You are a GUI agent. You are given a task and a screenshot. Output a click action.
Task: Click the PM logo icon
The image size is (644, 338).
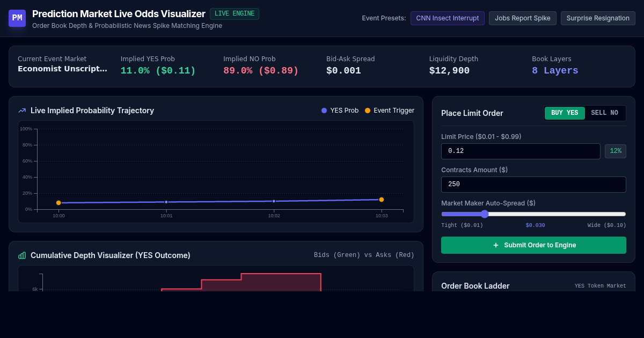click(17, 18)
